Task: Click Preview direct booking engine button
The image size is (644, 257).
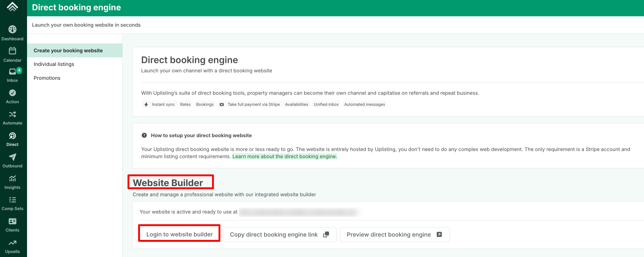Action: tap(394, 235)
